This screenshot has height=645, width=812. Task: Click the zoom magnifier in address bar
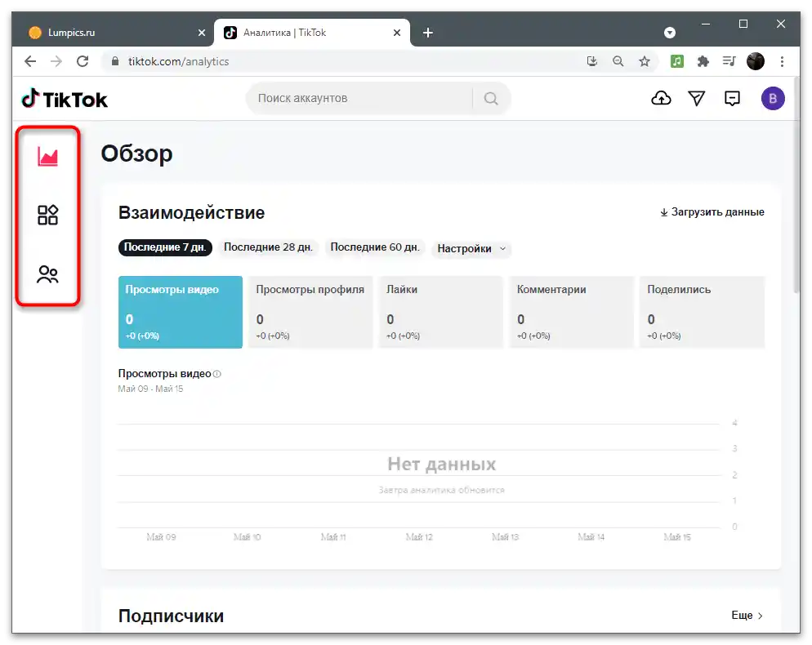point(618,61)
